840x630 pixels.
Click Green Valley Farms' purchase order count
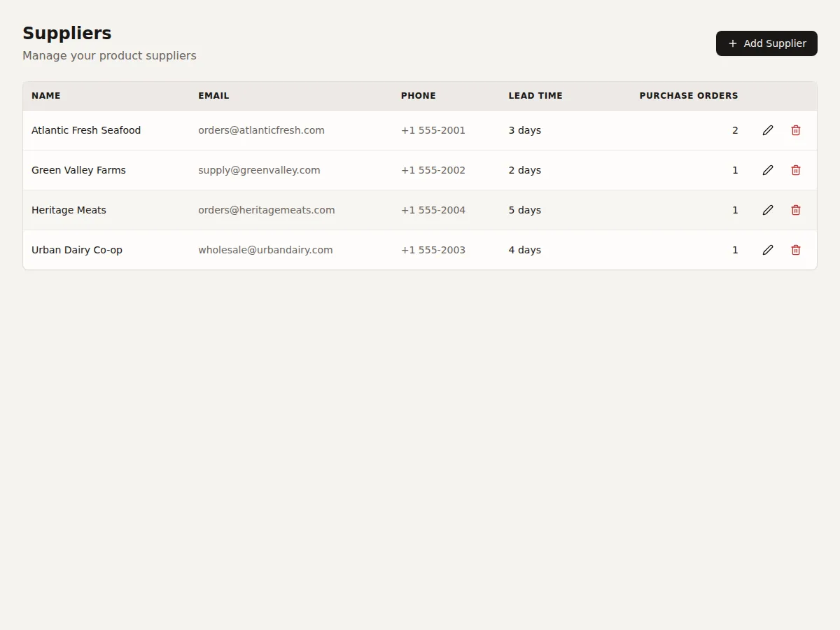[x=735, y=170]
